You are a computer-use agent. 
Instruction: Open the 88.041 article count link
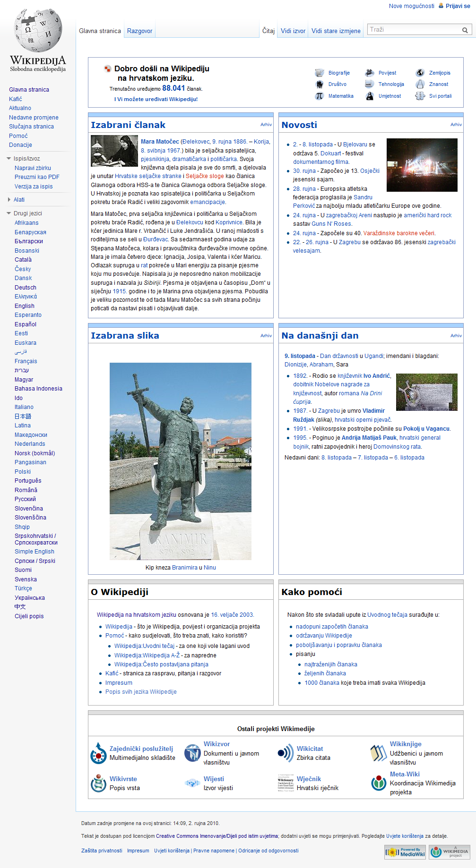coord(173,88)
